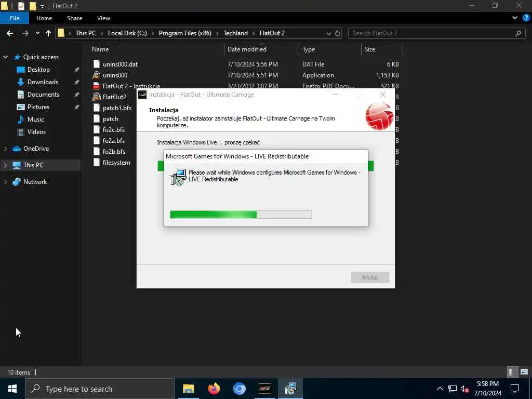Switch to the Home ribbon tab

[44, 18]
